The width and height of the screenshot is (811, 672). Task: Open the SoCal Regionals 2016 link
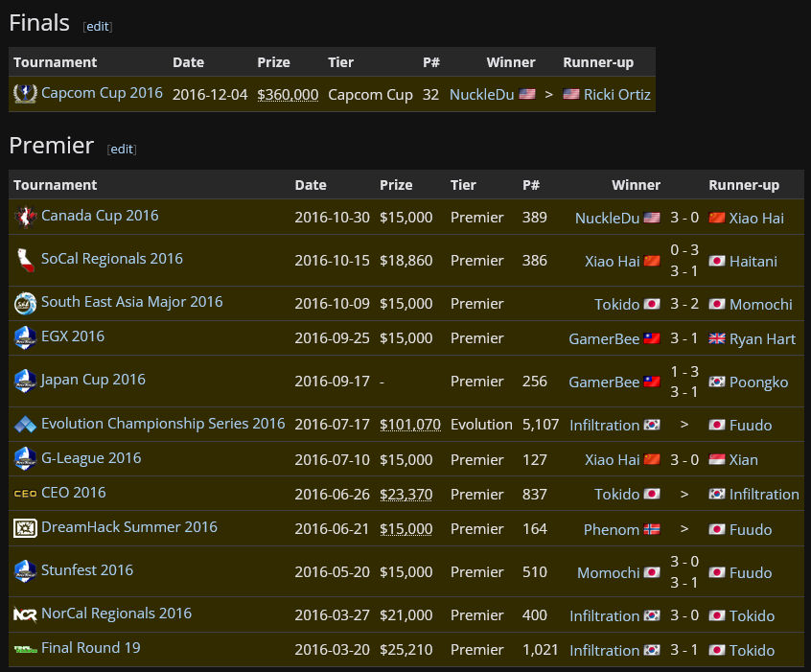point(112,258)
